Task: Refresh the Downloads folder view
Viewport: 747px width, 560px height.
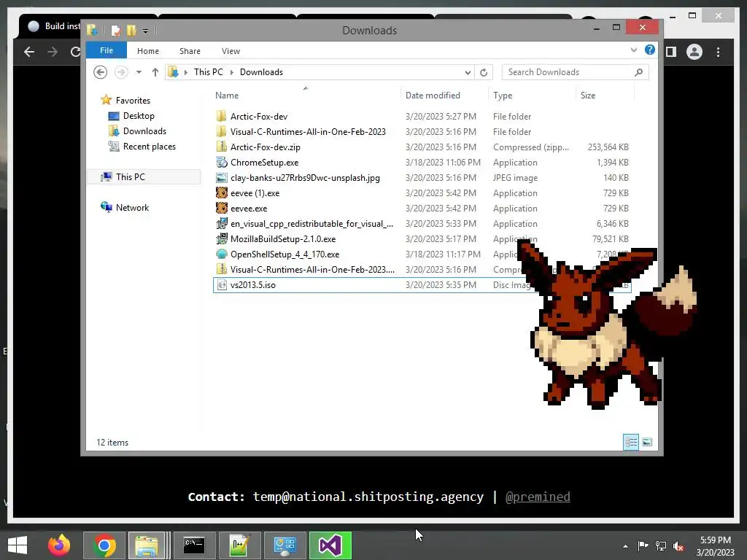Action: (x=484, y=72)
